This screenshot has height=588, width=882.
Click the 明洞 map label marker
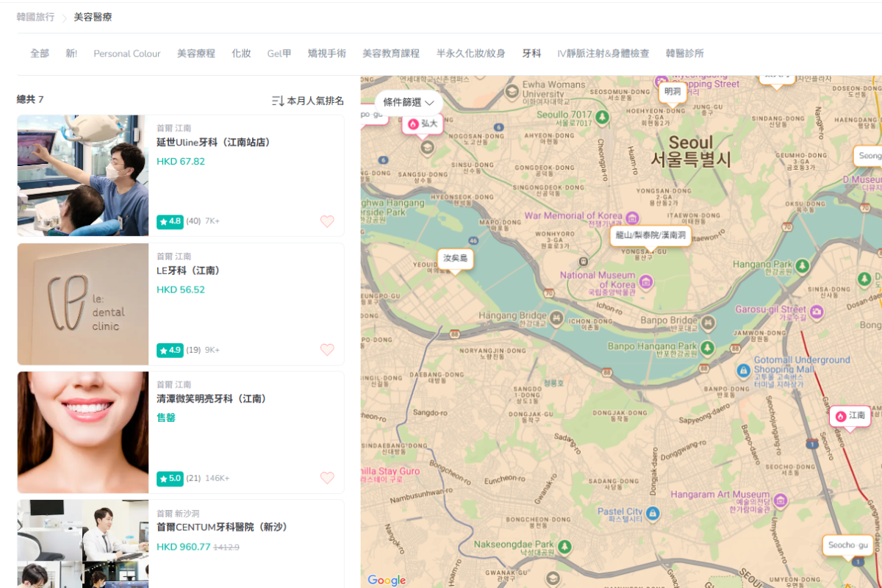tap(672, 92)
